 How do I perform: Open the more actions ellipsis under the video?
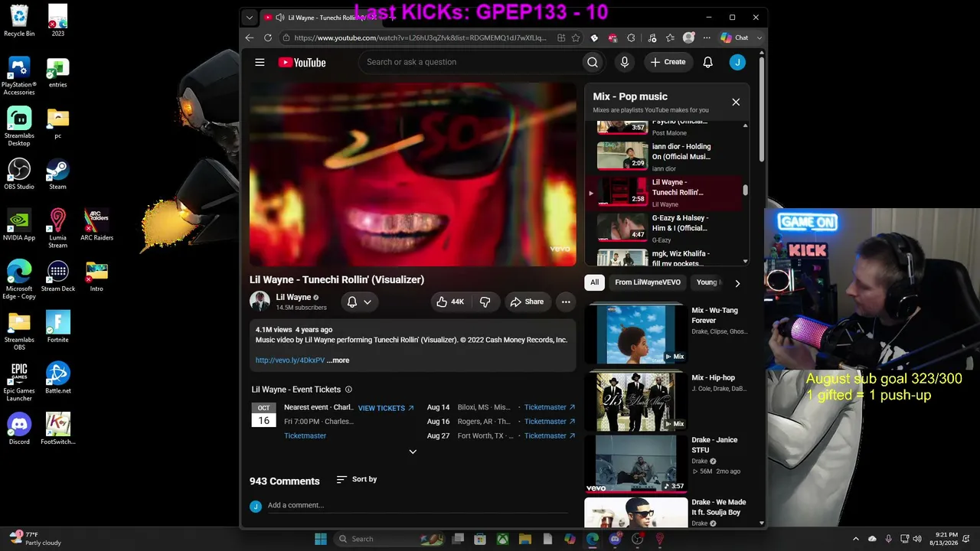pyautogui.click(x=566, y=302)
